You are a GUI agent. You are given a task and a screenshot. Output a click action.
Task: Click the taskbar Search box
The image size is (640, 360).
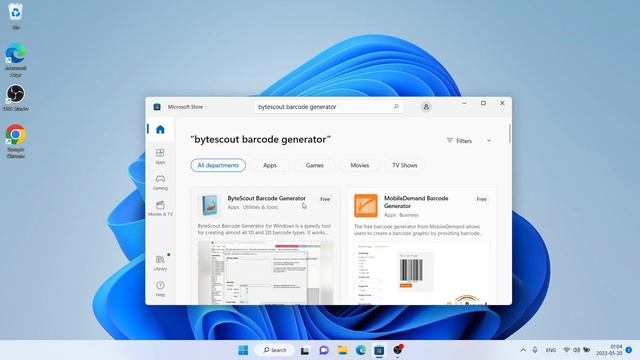tap(274, 350)
